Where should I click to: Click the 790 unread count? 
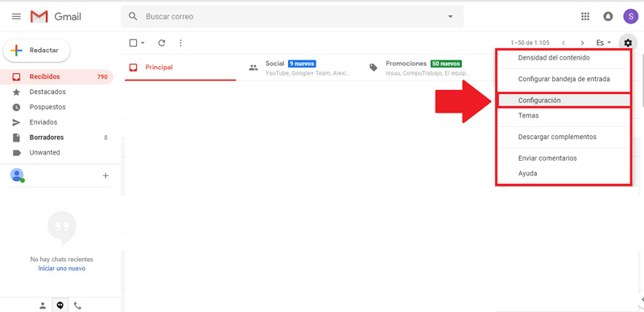click(x=102, y=76)
